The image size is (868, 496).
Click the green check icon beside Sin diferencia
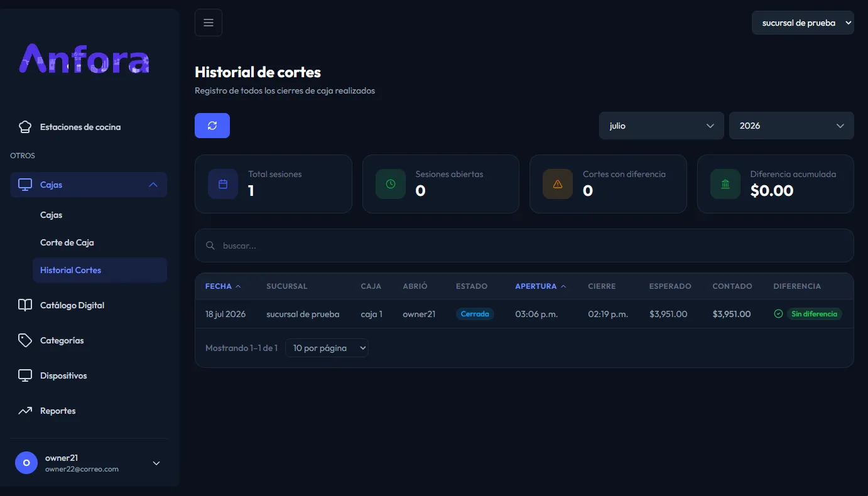click(778, 314)
